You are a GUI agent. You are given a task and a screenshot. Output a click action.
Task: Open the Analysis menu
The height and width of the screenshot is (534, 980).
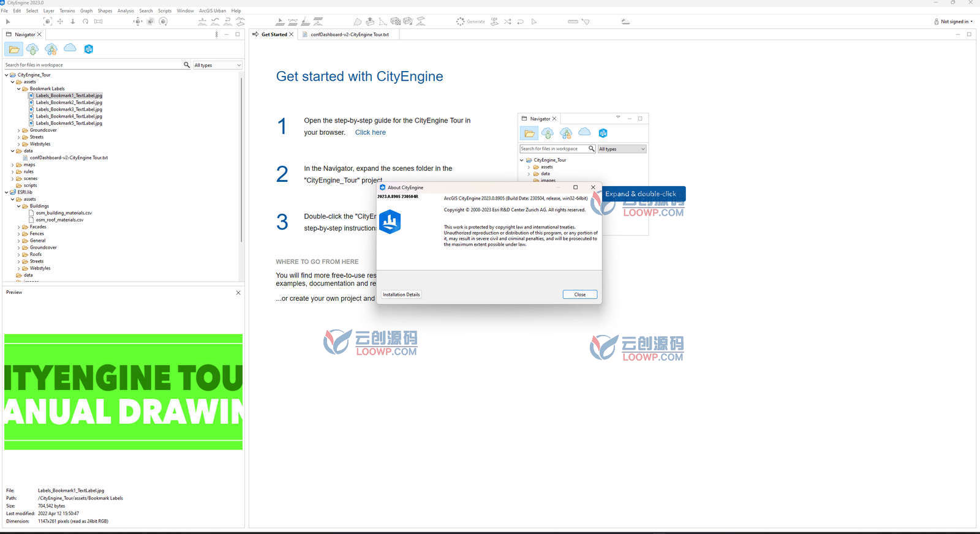(126, 10)
